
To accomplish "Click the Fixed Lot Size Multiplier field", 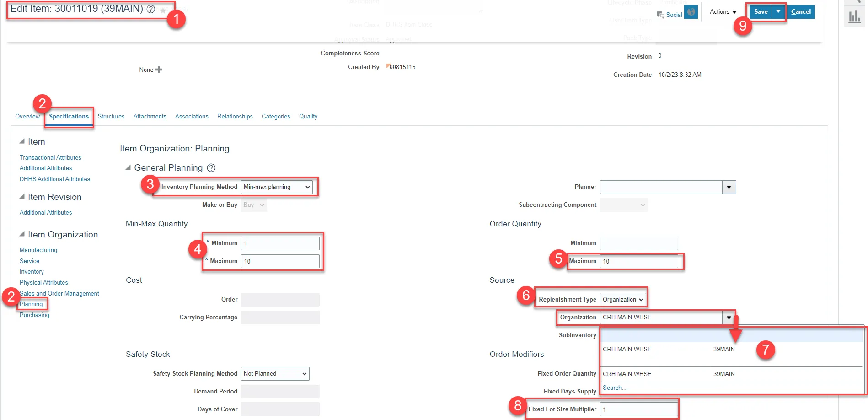I will click(x=638, y=409).
